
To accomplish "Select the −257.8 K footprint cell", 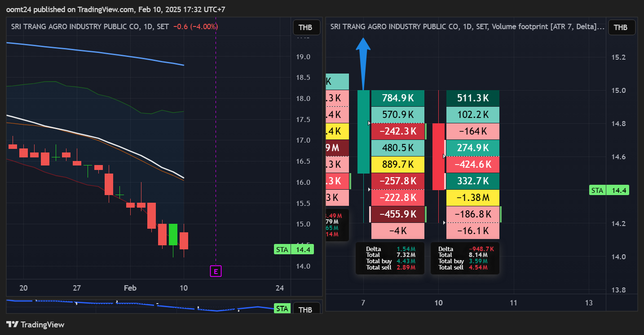I will [x=398, y=181].
